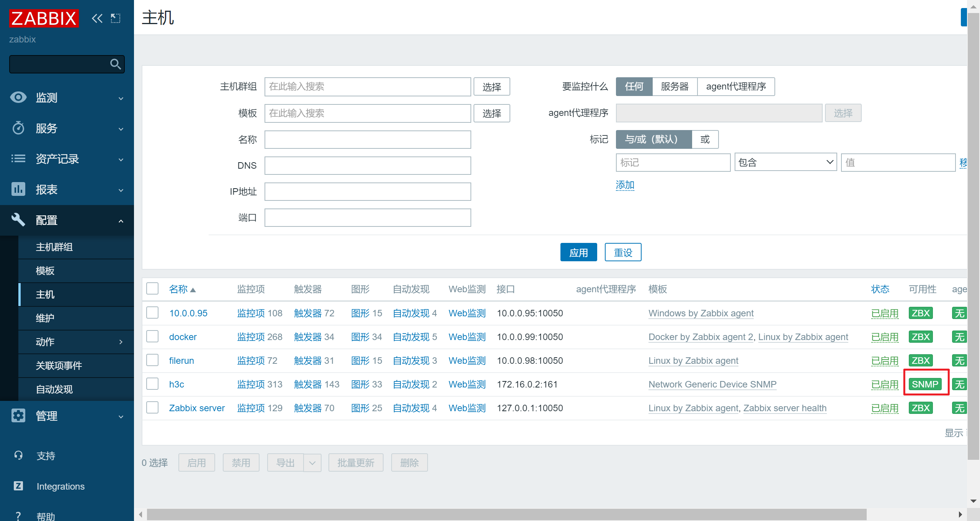Click SNMP availability badge for h3c
Image resolution: width=980 pixels, height=521 pixels.
point(925,384)
